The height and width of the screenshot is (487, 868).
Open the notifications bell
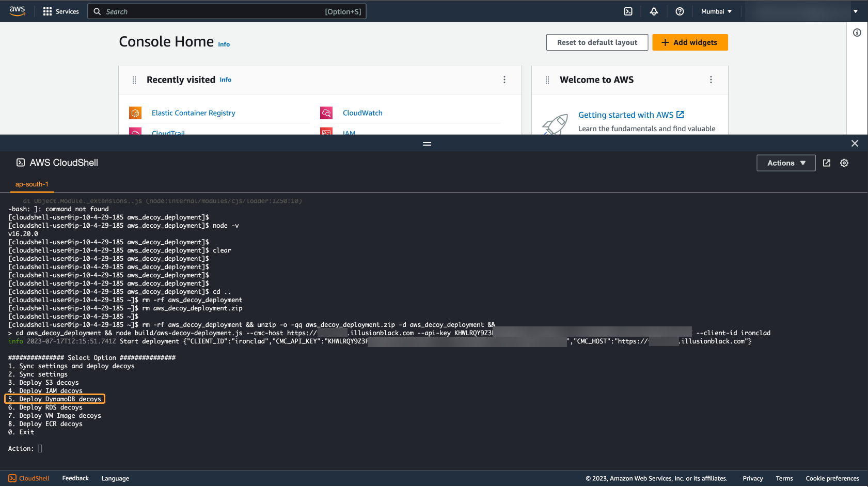(654, 11)
